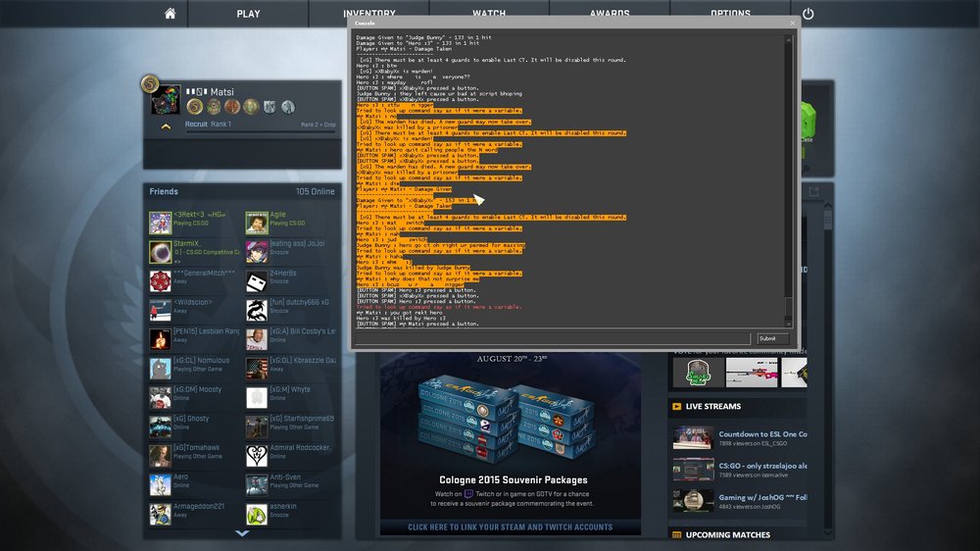Click the pop-out icon on right panel
The height and width of the screenshot is (551, 980).
(813, 192)
